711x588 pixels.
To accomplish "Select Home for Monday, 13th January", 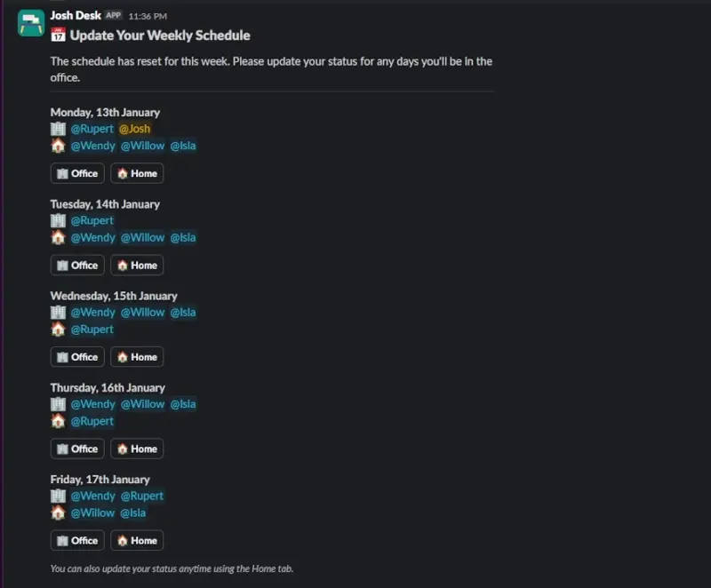I will point(137,173).
